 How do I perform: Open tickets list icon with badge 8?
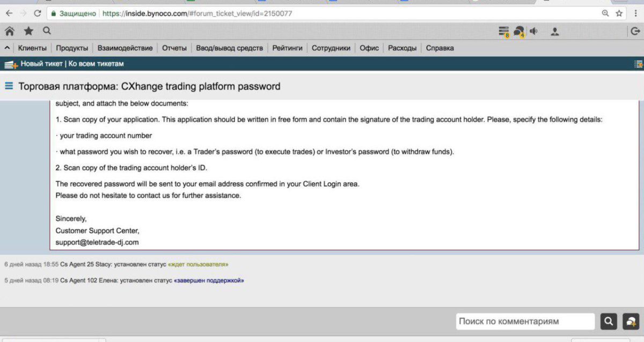click(x=503, y=32)
